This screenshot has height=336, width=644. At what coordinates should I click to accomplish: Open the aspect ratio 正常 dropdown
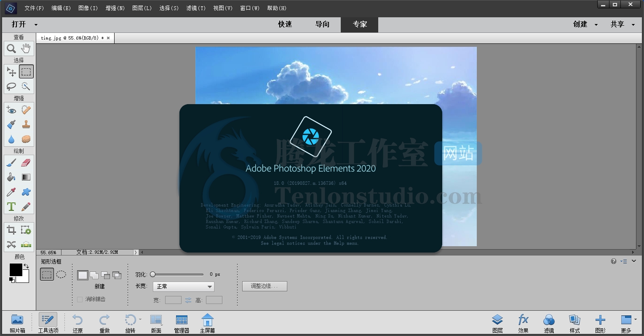[184, 287]
